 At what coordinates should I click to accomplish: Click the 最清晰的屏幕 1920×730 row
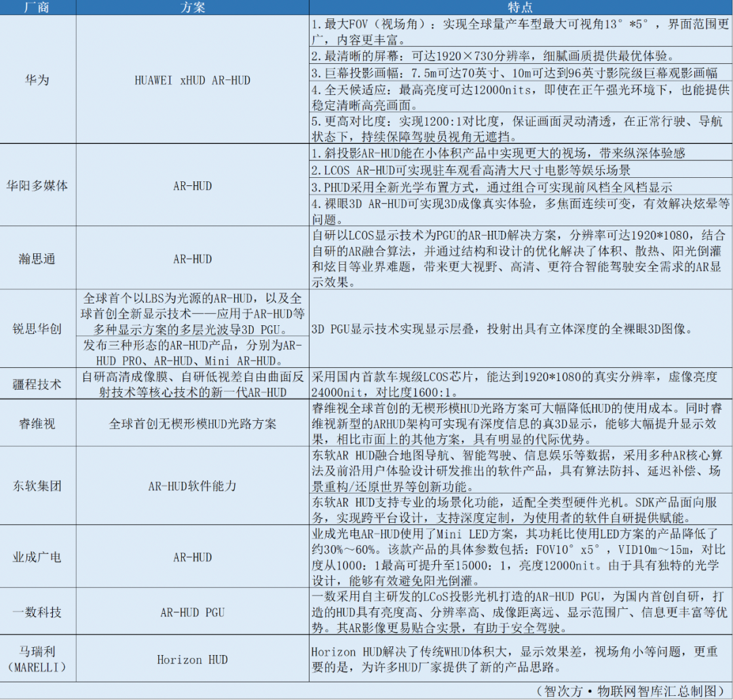(521, 56)
